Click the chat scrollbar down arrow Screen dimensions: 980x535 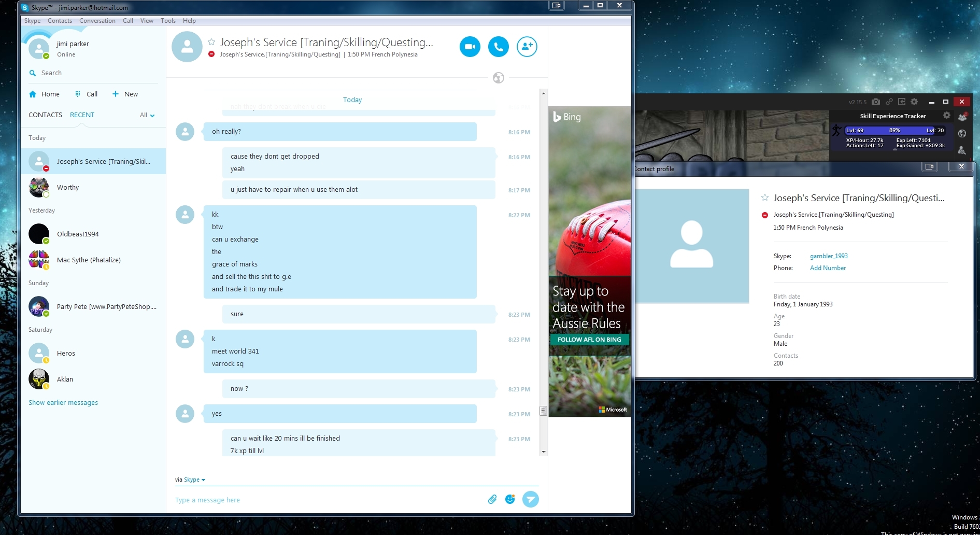tap(543, 452)
